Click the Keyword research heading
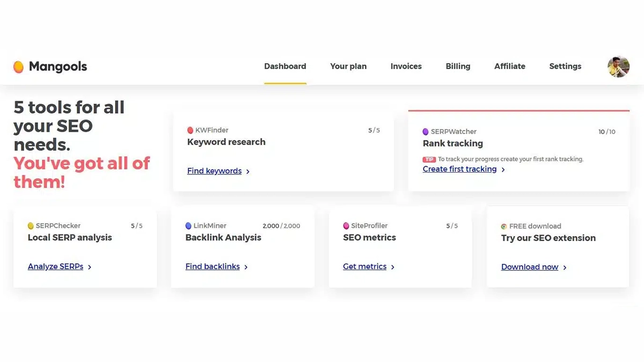The height and width of the screenshot is (362, 644). coord(226,142)
